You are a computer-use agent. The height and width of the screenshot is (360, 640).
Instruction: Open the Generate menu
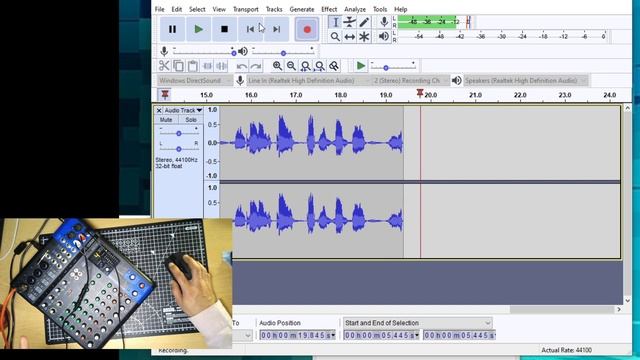[x=302, y=9]
